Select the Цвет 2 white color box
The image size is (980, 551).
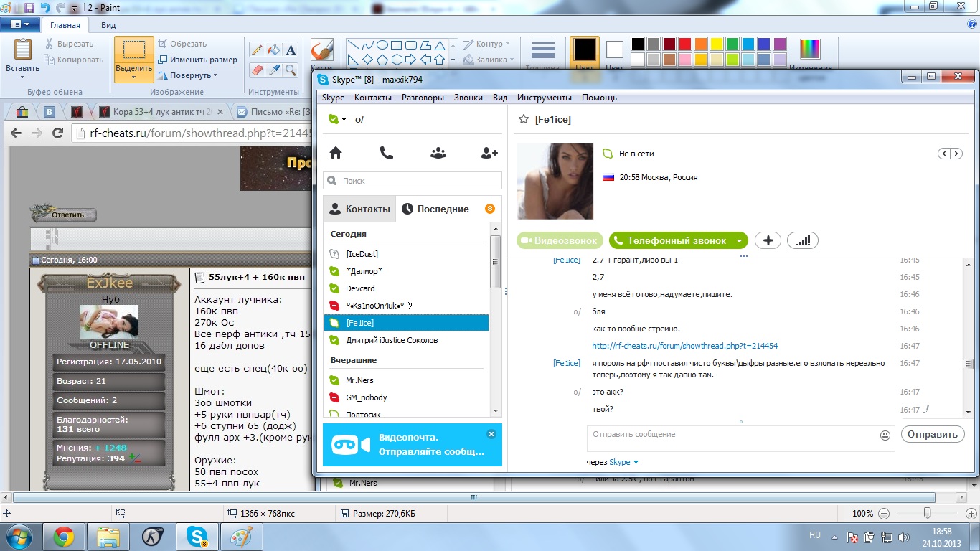tap(615, 50)
